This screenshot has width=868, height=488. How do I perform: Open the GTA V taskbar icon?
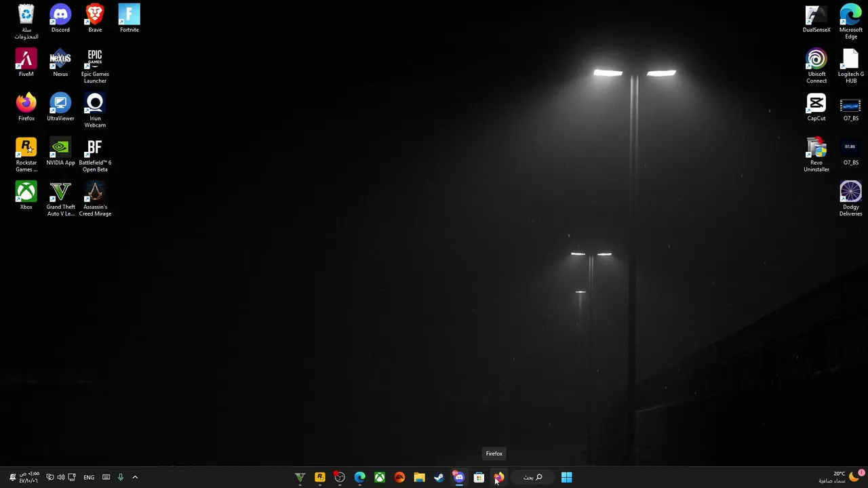click(x=300, y=477)
